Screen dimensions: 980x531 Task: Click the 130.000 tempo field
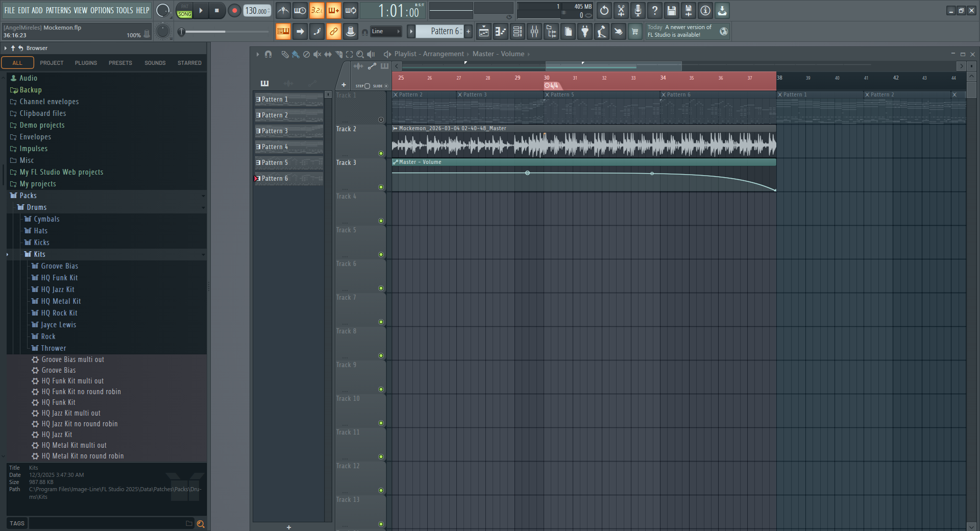point(257,10)
